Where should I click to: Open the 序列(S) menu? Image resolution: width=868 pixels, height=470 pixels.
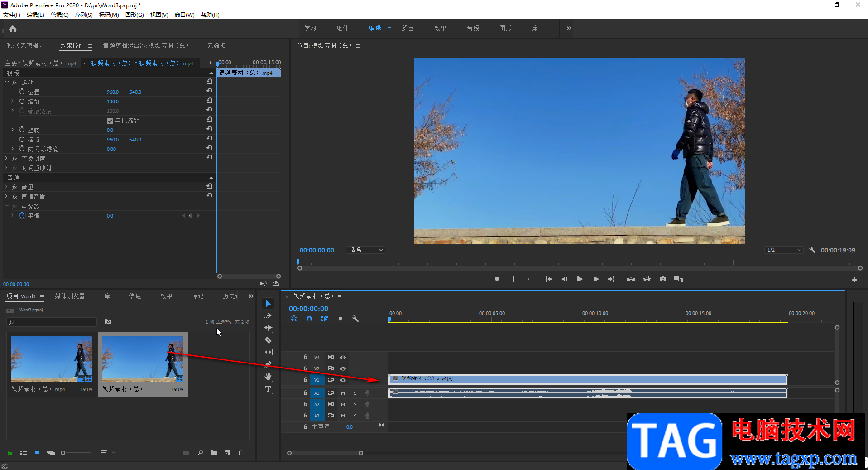click(83, 15)
